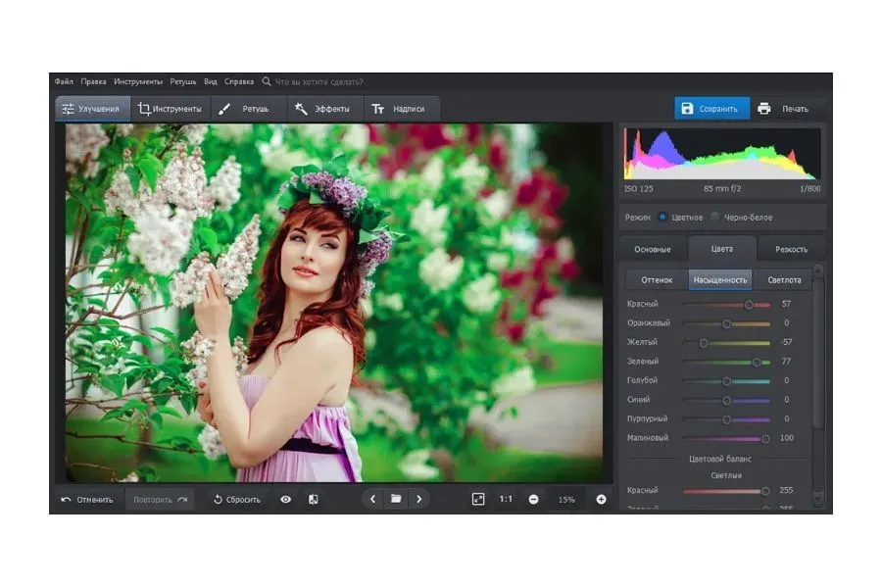The width and height of the screenshot is (882, 588).
Task: Zoom in with the plus icon
Action: click(601, 499)
